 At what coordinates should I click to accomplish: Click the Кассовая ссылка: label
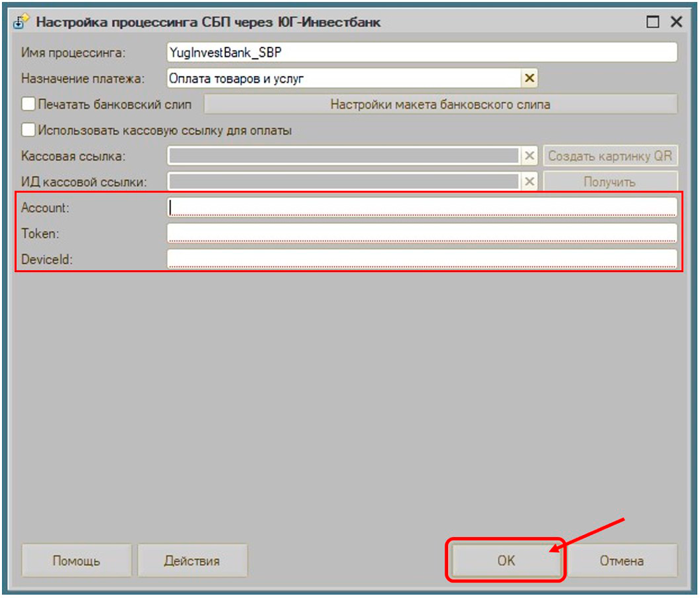click(73, 156)
